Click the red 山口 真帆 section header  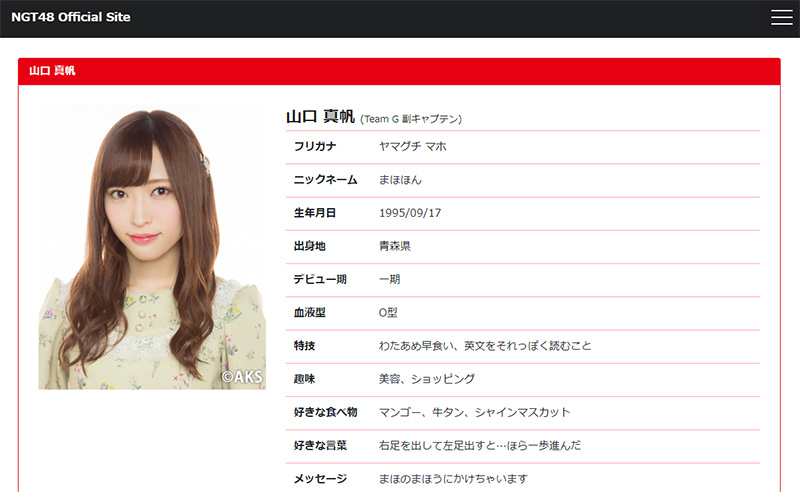52,71
